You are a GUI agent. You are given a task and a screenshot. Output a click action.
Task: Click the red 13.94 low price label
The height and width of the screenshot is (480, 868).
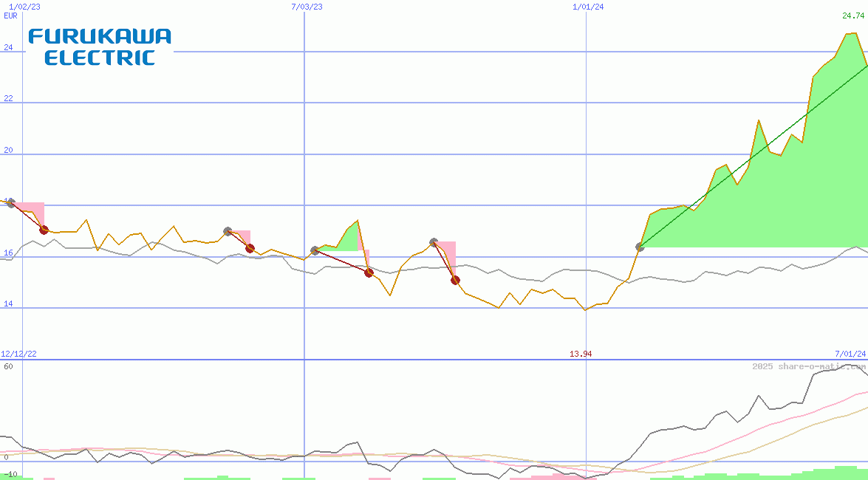coord(581,354)
